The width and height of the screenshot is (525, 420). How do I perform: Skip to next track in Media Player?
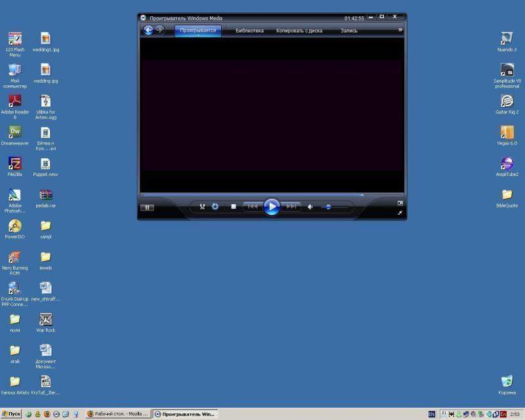tap(291, 207)
